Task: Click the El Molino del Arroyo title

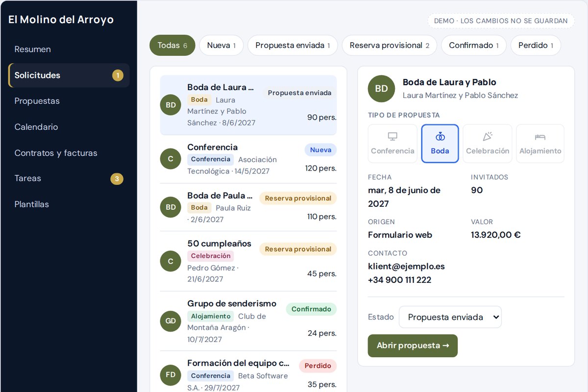Action: click(61, 20)
